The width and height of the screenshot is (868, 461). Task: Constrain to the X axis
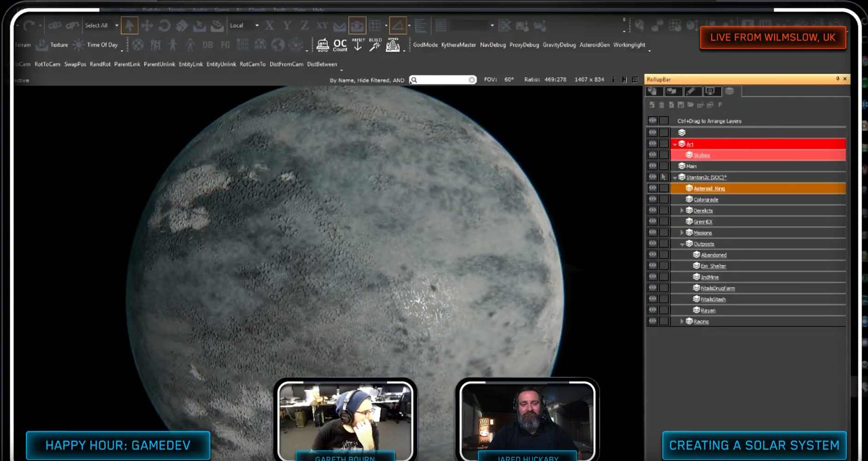click(x=269, y=25)
